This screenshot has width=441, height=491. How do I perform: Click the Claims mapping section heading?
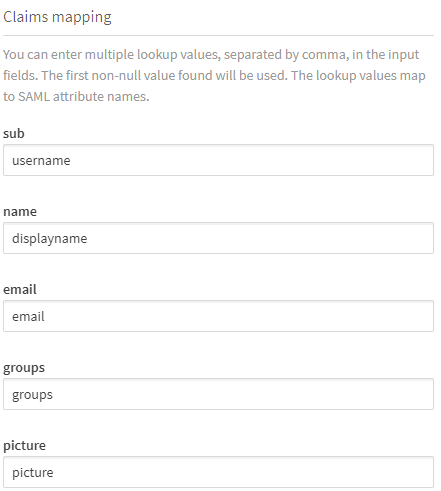point(57,17)
